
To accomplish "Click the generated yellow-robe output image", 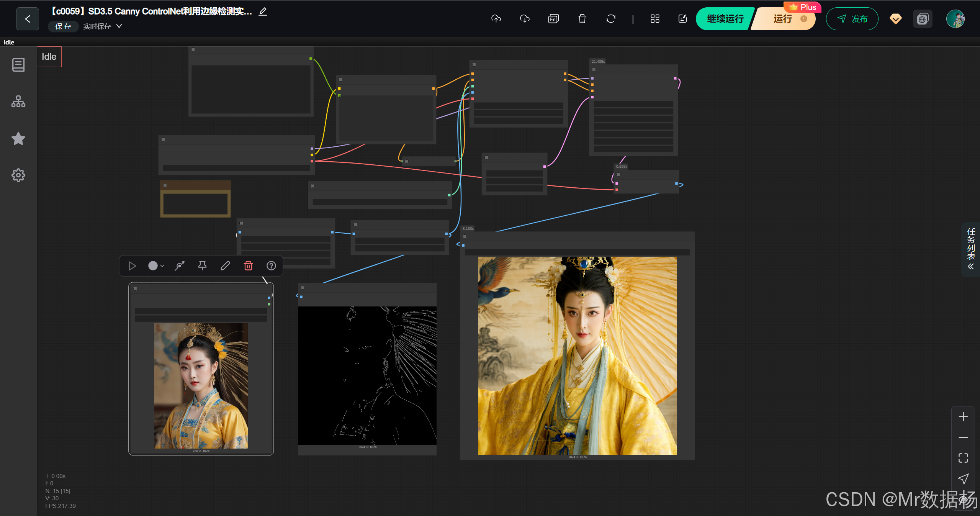I will pyautogui.click(x=577, y=355).
